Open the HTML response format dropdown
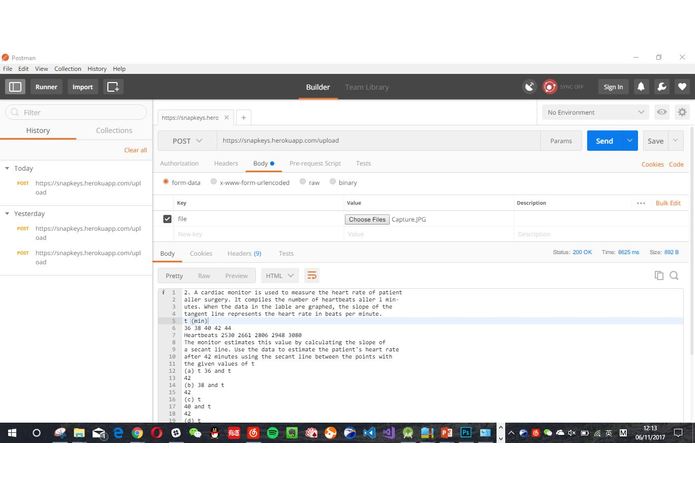This screenshot has width=695, height=494. [x=280, y=276]
